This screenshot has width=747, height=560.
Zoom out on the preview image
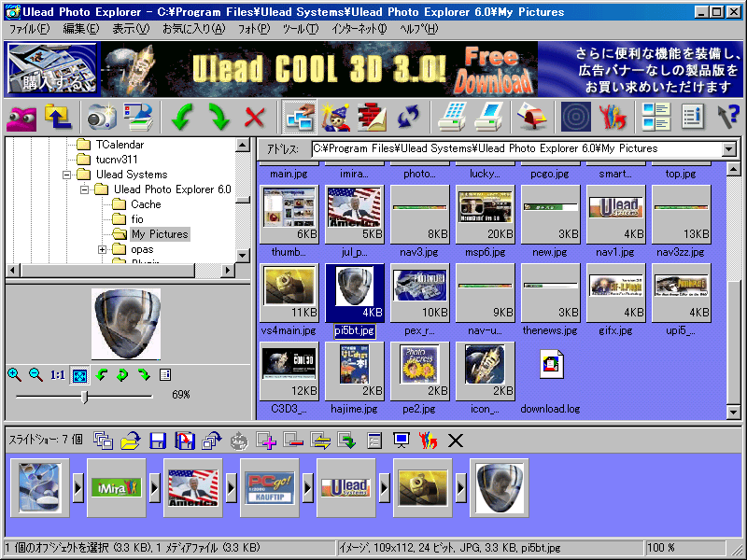click(x=35, y=375)
